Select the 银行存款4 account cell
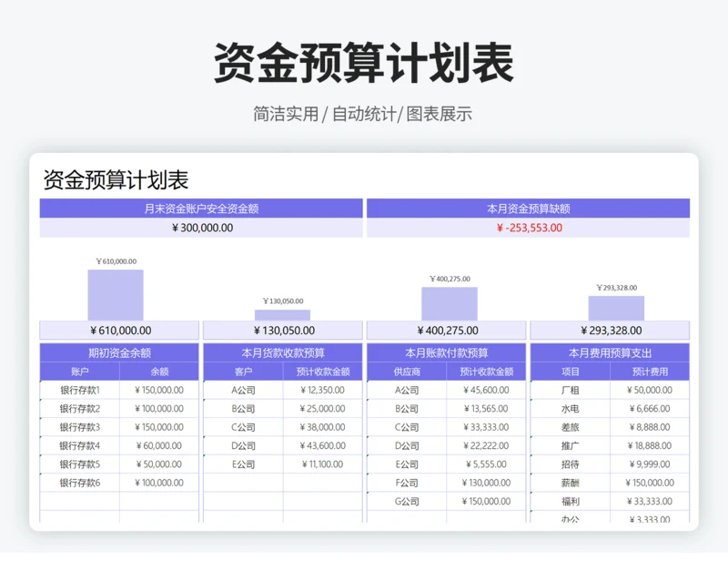 coord(80,445)
